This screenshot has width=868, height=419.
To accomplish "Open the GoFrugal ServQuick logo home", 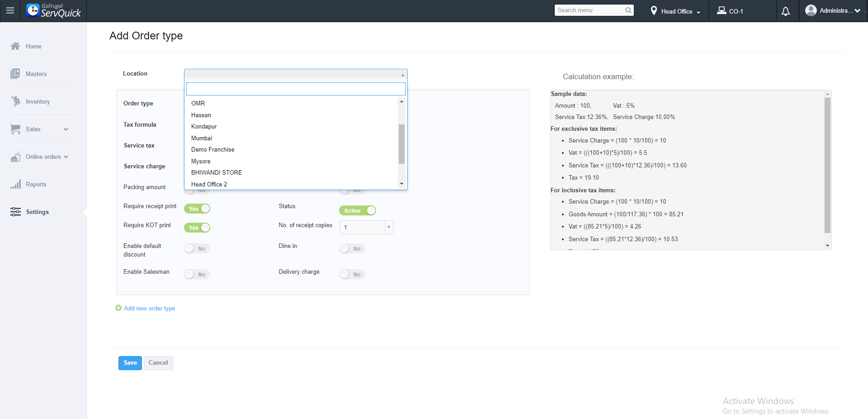I will (53, 10).
